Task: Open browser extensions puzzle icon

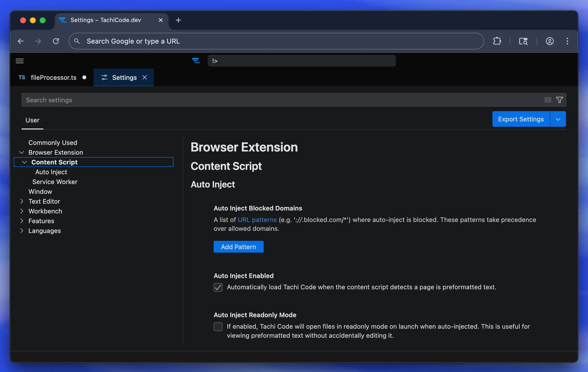Action: click(x=497, y=41)
